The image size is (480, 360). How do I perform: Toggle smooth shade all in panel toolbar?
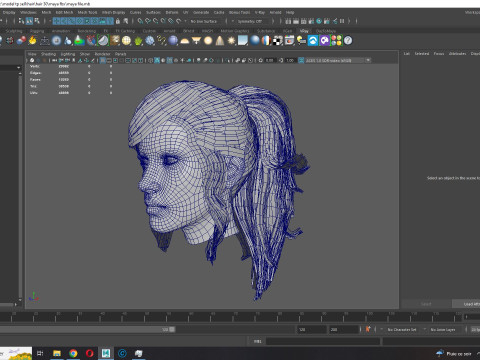[x=157, y=60]
